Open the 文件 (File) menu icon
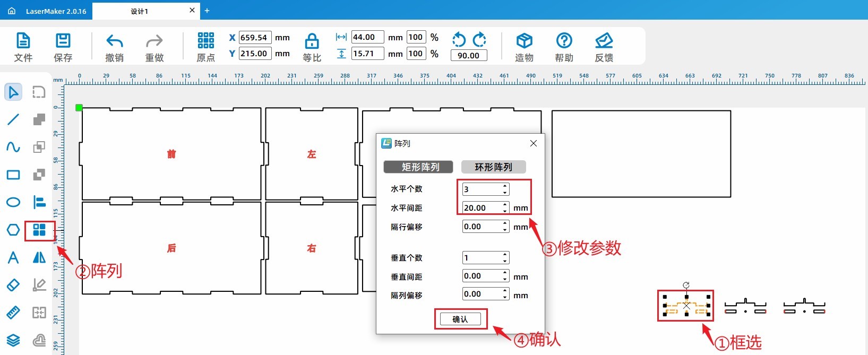 [x=23, y=40]
